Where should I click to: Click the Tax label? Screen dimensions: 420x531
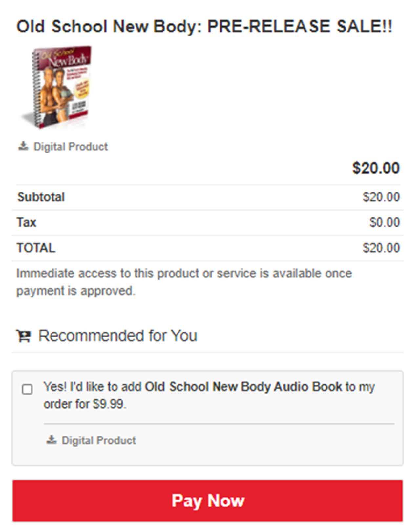[x=27, y=222]
